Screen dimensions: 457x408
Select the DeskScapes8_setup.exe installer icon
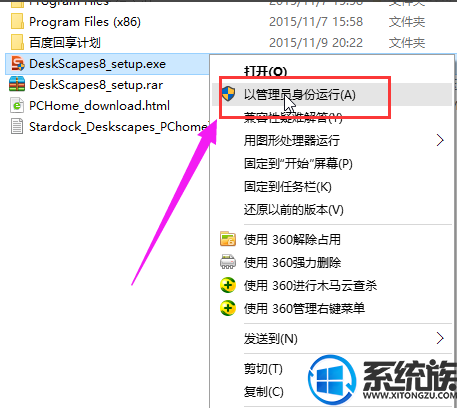(x=17, y=64)
